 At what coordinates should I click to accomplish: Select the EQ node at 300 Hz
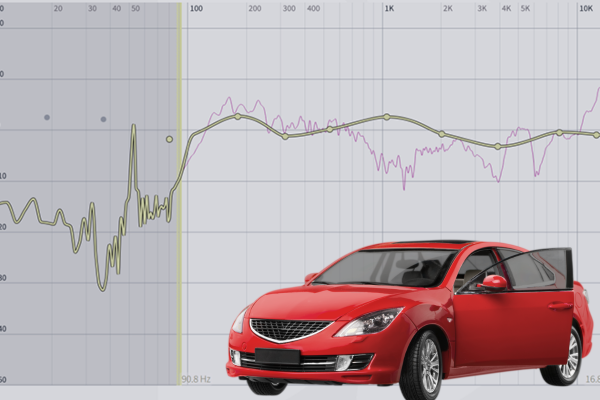(285, 136)
